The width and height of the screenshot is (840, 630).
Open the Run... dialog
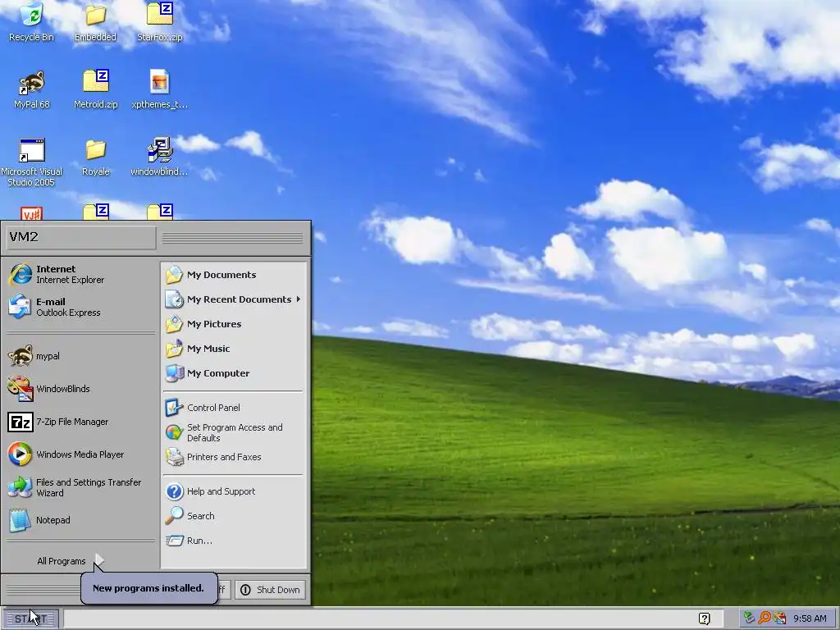click(x=234, y=541)
